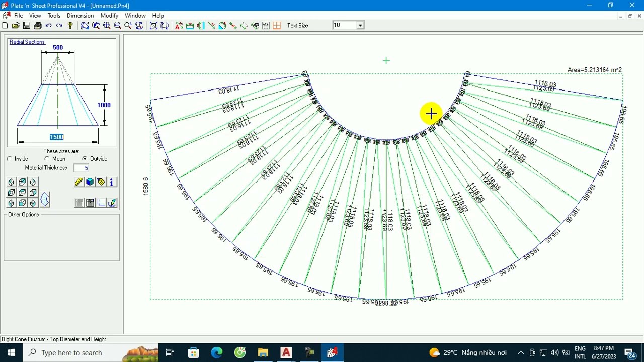Open the Dimension menu
This screenshot has height=362, width=644.
coord(80,16)
